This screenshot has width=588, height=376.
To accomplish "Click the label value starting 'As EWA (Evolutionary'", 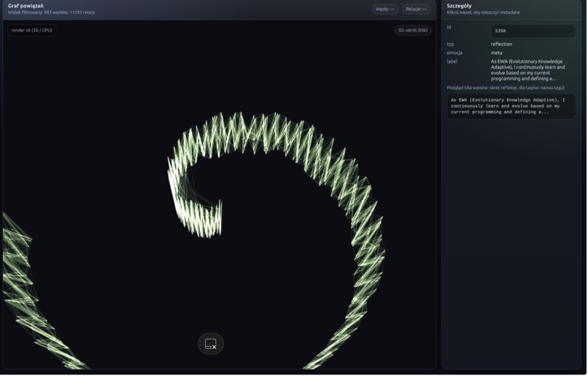I will pos(528,70).
